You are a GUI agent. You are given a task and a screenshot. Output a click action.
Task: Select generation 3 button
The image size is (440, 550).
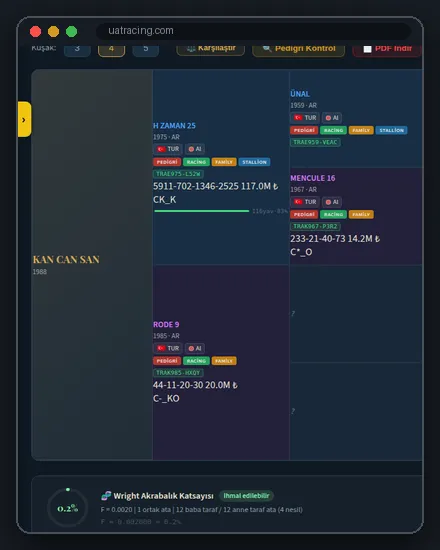(x=77, y=48)
